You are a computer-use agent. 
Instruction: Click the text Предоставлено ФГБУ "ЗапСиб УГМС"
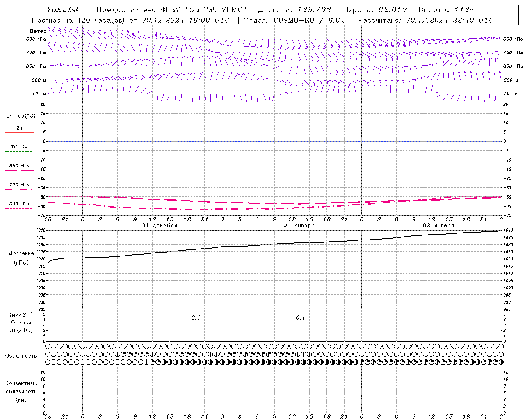[171, 10]
